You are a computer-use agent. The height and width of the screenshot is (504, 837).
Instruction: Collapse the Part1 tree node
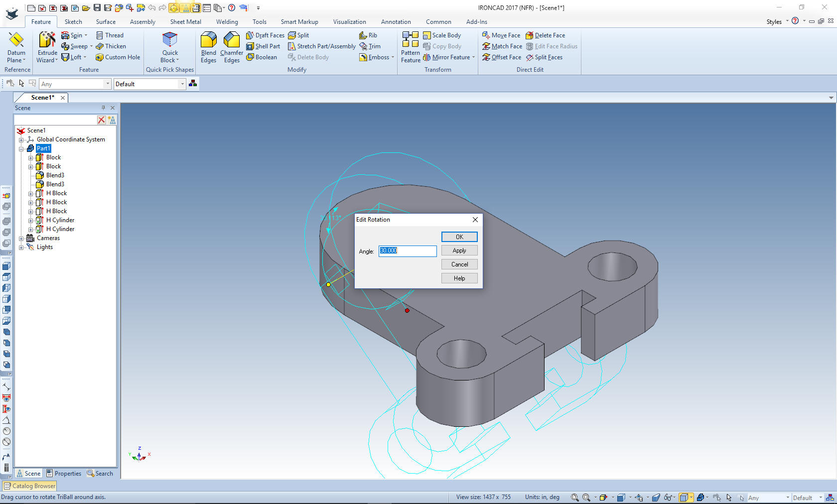click(x=21, y=148)
